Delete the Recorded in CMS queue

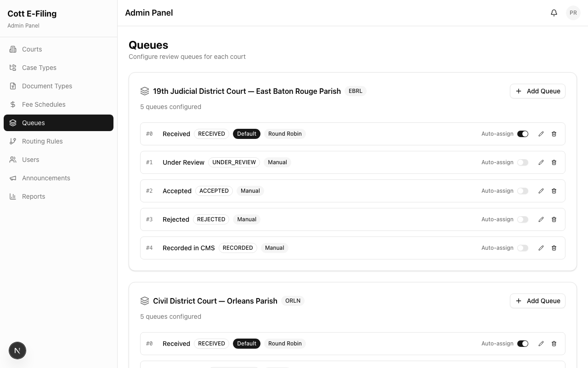click(x=554, y=248)
